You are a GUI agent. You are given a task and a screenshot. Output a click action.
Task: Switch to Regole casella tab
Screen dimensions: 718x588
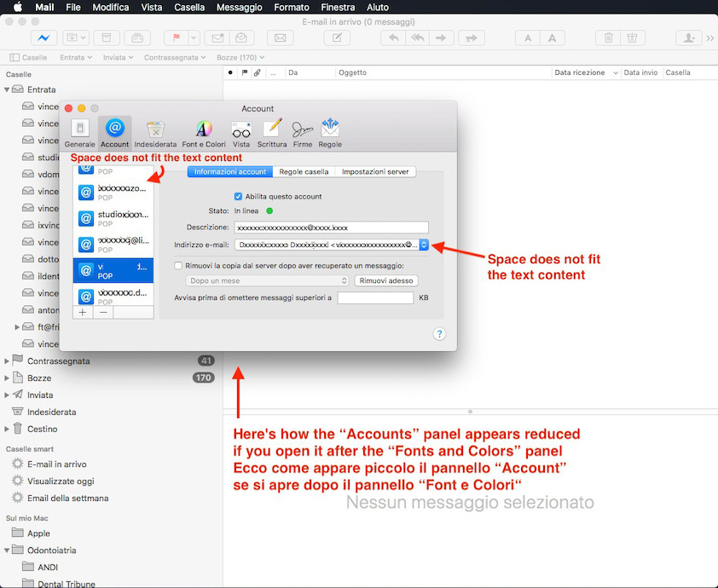[304, 171]
